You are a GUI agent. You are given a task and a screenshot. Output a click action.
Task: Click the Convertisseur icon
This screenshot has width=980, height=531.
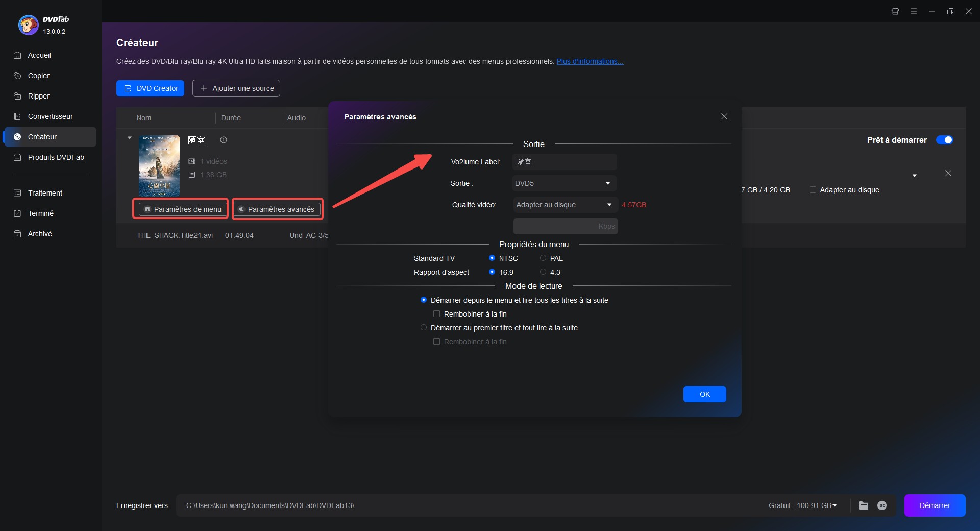17,116
